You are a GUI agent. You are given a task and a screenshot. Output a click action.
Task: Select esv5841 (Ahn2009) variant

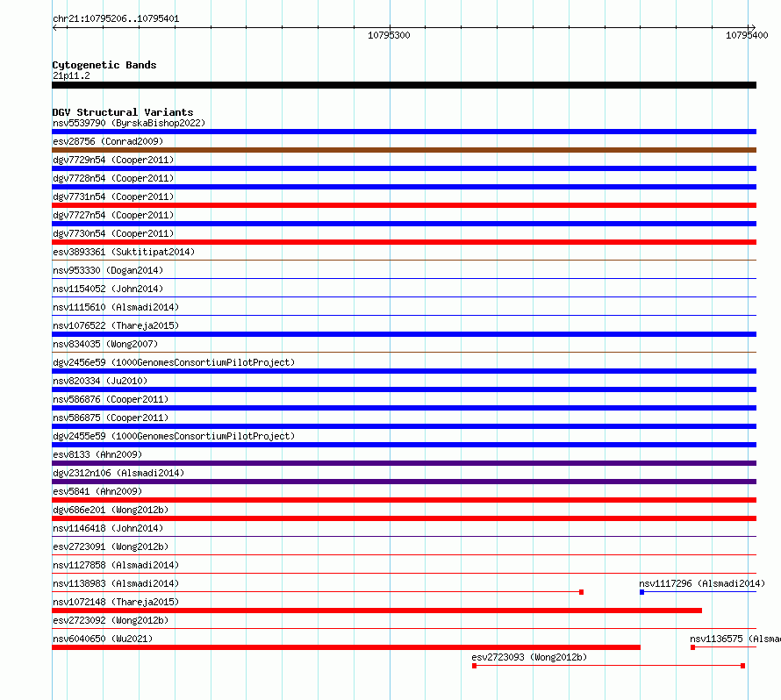click(97, 491)
